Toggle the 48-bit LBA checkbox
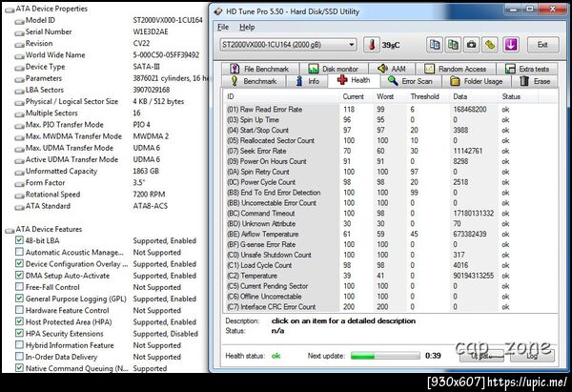This screenshot has height=392, width=572. tap(19, 240)
